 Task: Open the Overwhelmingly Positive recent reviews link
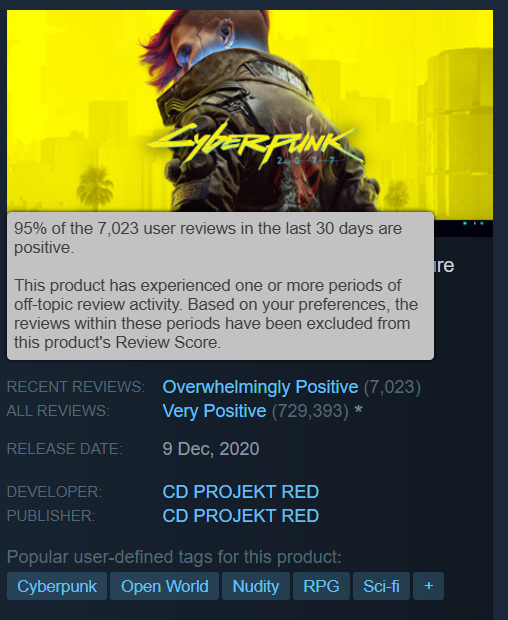pos(260,387)
